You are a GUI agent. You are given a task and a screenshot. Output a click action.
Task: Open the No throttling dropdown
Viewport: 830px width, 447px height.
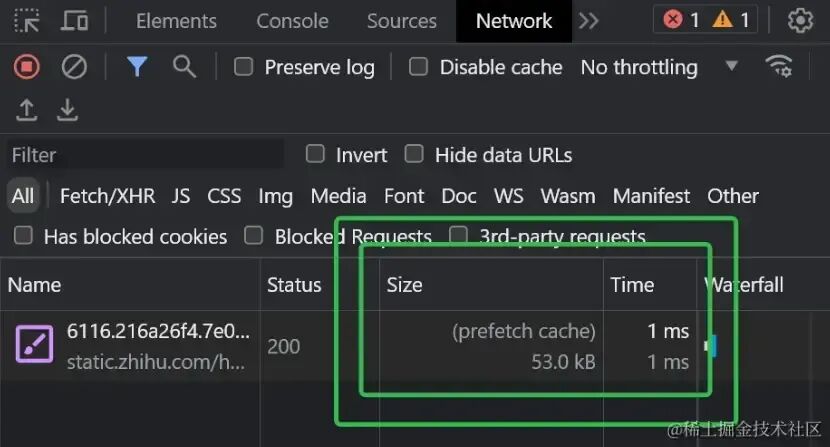click(x=659, y=67)
